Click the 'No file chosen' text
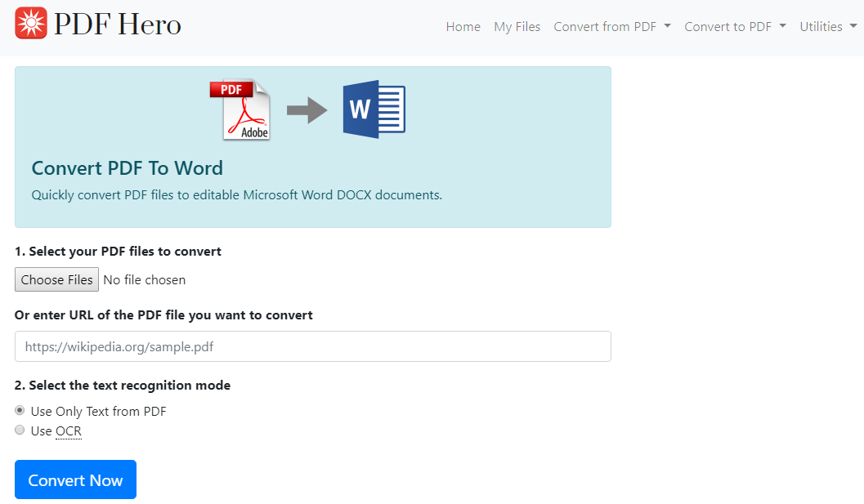864x504 pixels. (145, 280)
